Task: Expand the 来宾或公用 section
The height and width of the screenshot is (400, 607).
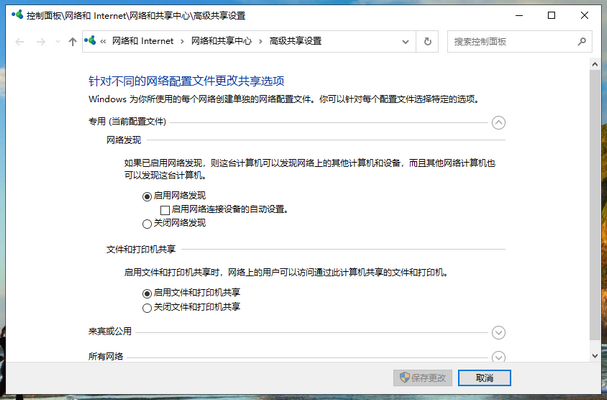Action: point(499,332)
